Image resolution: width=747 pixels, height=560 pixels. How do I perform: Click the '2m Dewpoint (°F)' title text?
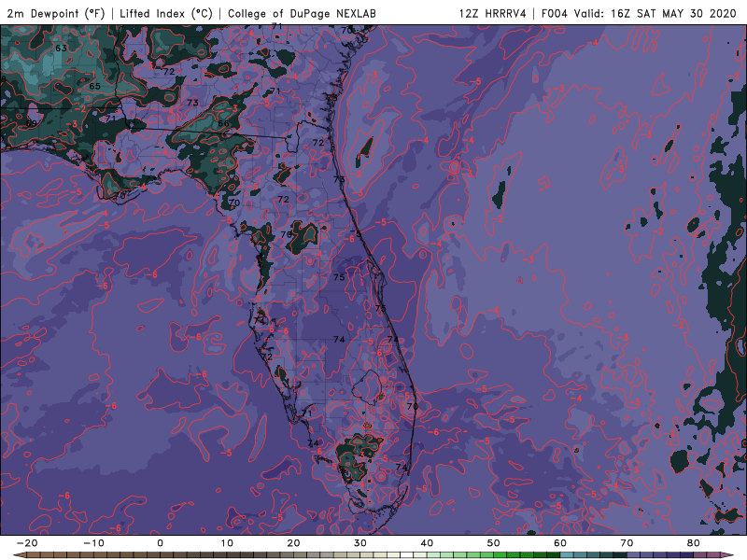point(56,14)
